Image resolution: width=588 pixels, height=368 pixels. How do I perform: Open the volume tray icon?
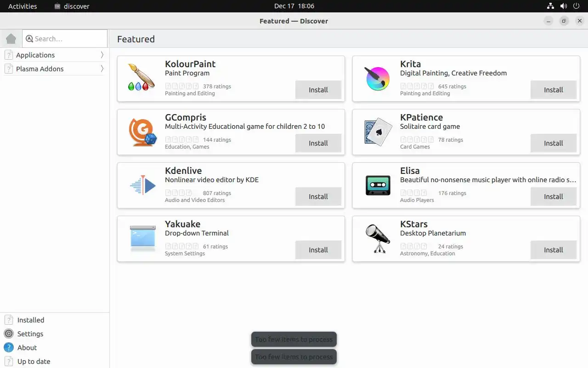(563, 6)
